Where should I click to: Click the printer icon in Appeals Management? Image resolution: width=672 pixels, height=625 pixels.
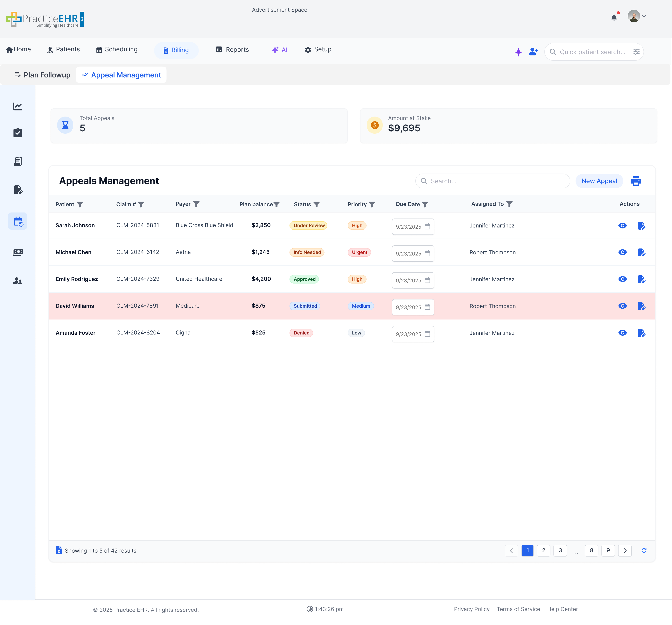click(635, 181)
